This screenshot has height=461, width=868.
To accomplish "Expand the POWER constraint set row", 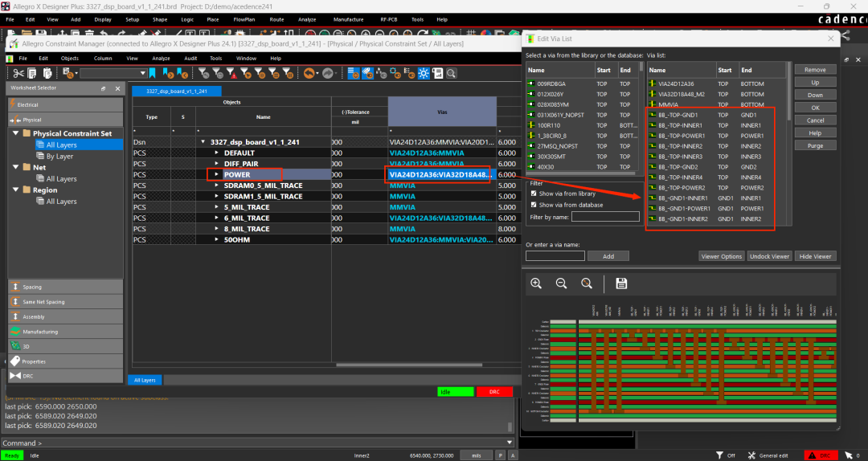I will click(217, 174).
